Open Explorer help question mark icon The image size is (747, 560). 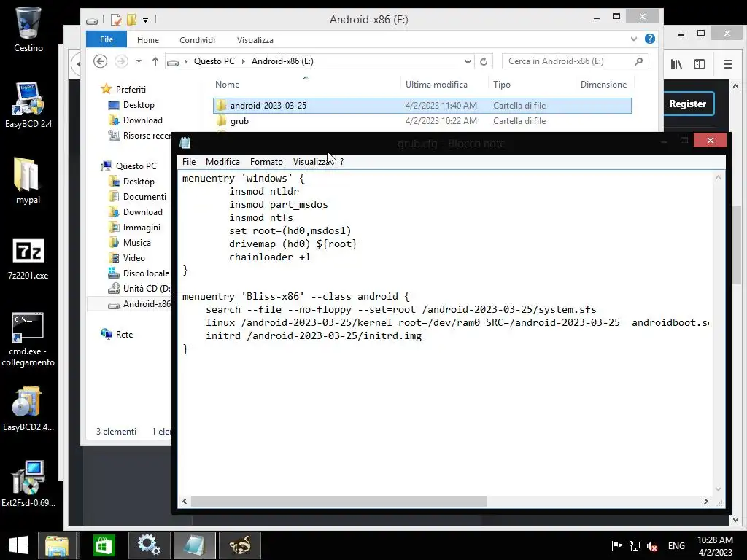(x=650, y=39)
